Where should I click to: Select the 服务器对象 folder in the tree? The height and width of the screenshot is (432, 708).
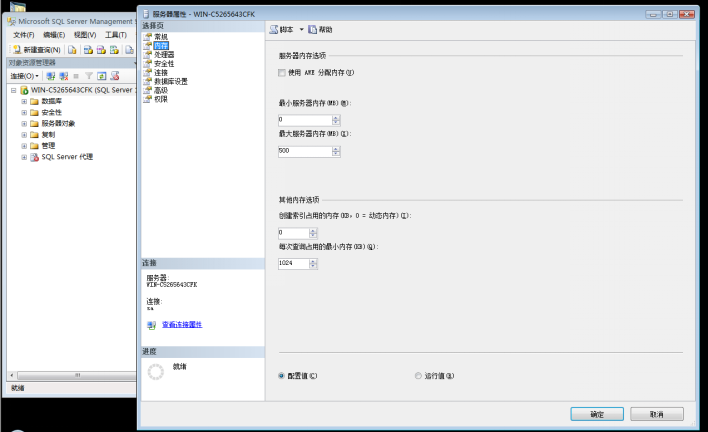[x=58, y=123]
